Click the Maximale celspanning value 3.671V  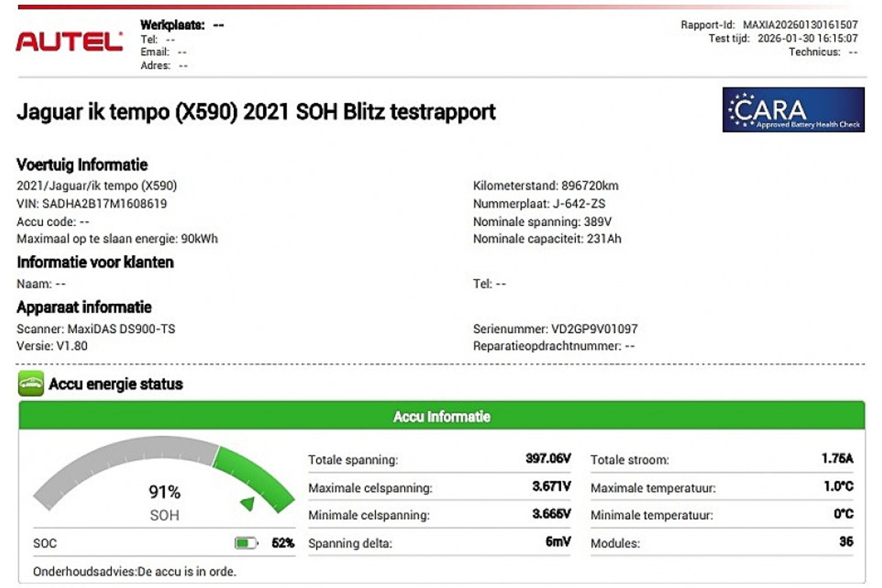tap(551, 486)
